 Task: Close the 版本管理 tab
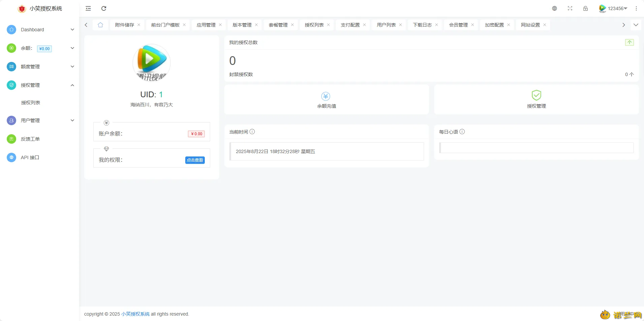point(256,25)
